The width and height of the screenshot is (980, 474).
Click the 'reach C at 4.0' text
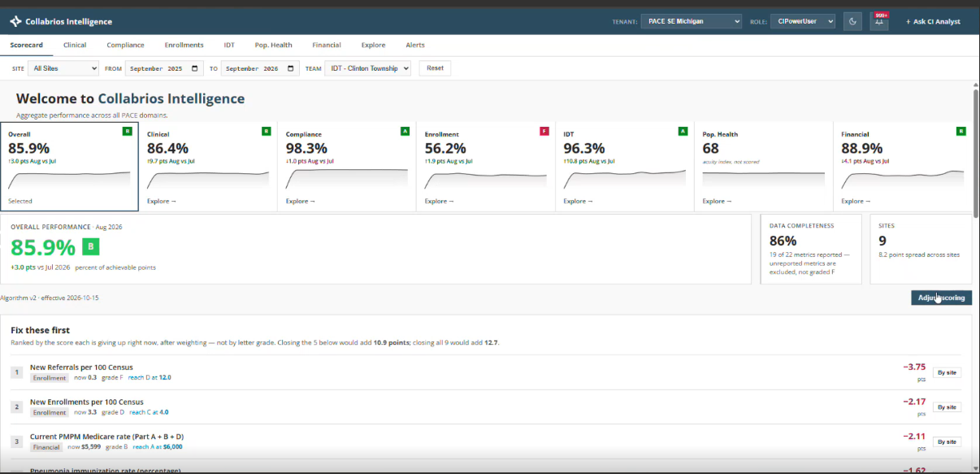(x=149, y=412)
